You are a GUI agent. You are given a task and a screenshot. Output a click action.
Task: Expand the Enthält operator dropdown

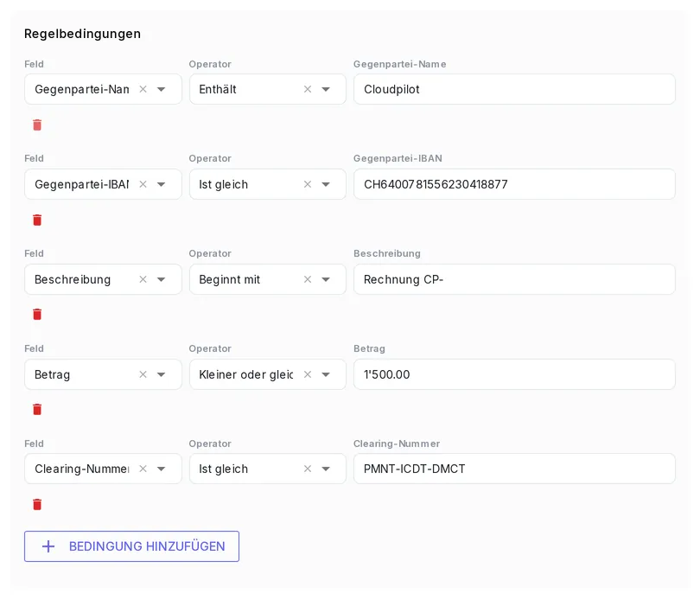[x=326, y=89]
